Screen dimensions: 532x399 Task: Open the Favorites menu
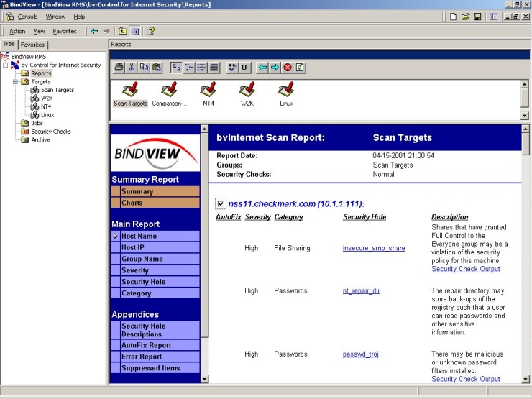tap(65, 31)
